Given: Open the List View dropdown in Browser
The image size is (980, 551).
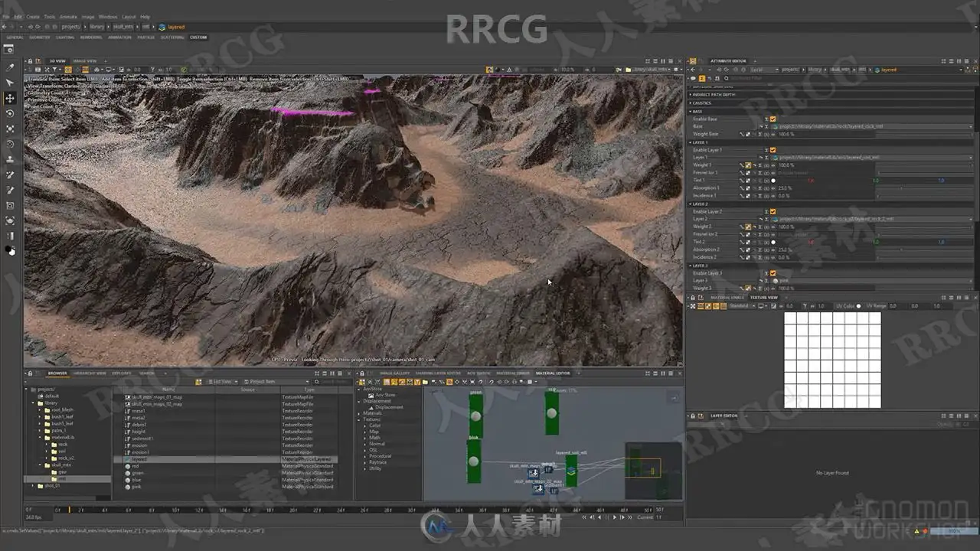Looking at the screenshot, I should (222, 381).
